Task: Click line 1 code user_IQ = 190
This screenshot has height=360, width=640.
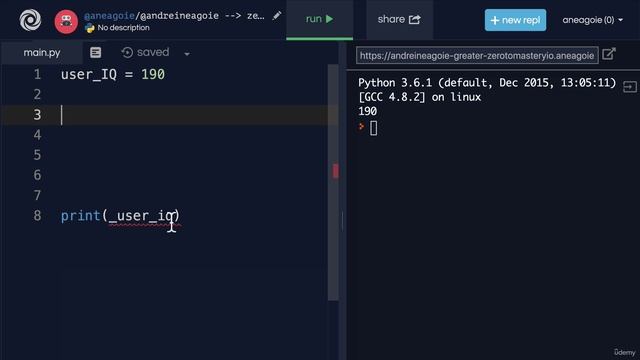Action: coord(113,74)
